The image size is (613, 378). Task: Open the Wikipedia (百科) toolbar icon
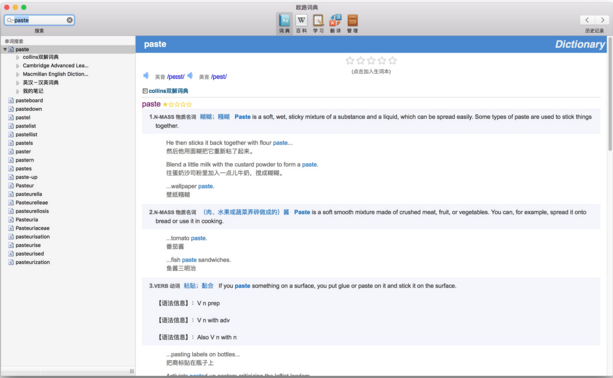[x=301, y=23]
